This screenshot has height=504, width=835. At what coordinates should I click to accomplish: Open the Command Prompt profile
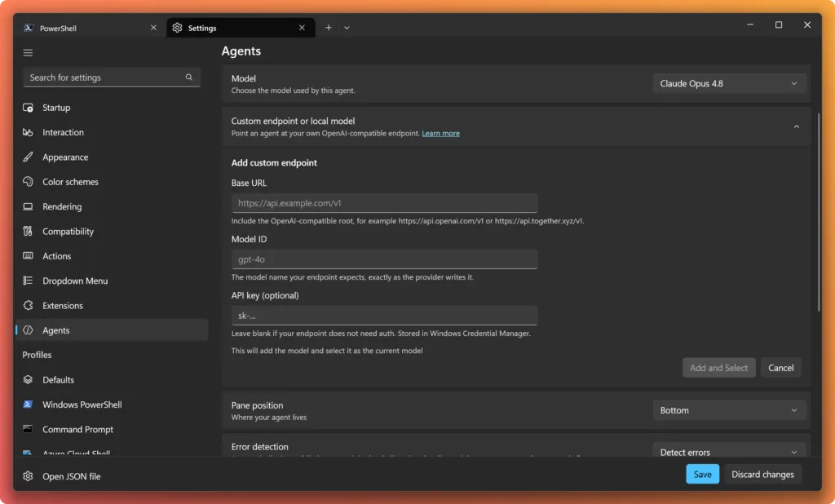[112, 430]
